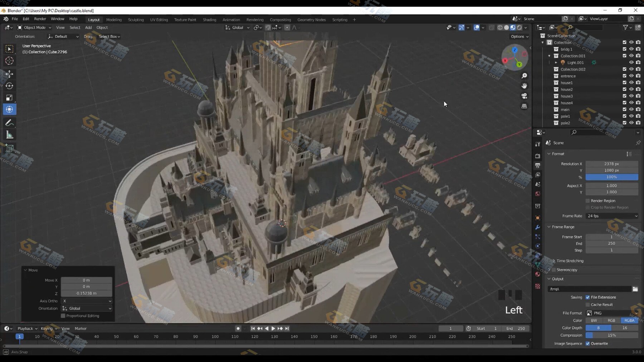Open the Frame Rate 24 fps dropdown
Image resolution: width=644 pixels, height=362 pixels.
click(612, 216)
